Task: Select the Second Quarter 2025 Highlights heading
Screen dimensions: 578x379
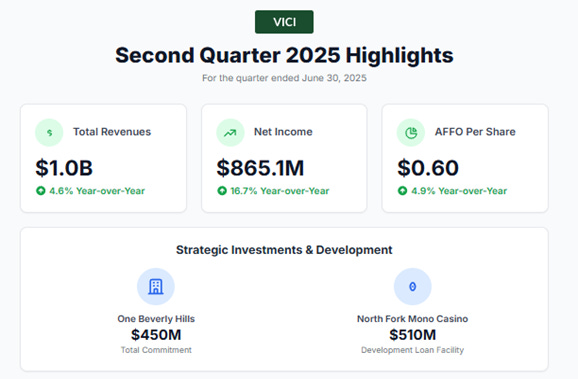Action: click(284, 55)
